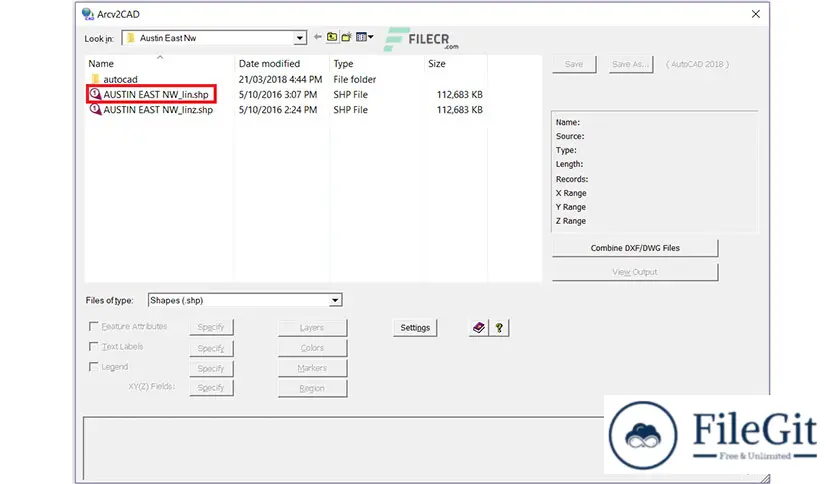Click the folder icon beside autocad
Screen dimensions: 836x484
[95, 79]
